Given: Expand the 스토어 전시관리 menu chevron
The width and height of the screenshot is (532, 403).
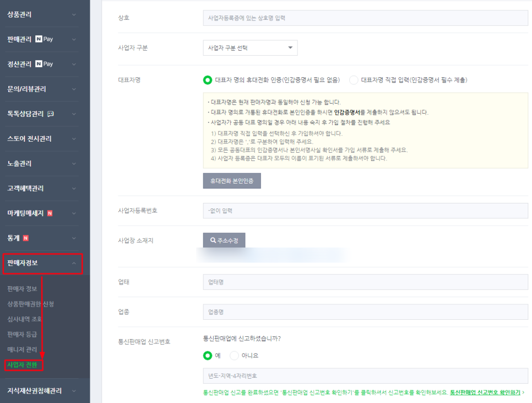Looking at the screenshot, I should 74,138.
